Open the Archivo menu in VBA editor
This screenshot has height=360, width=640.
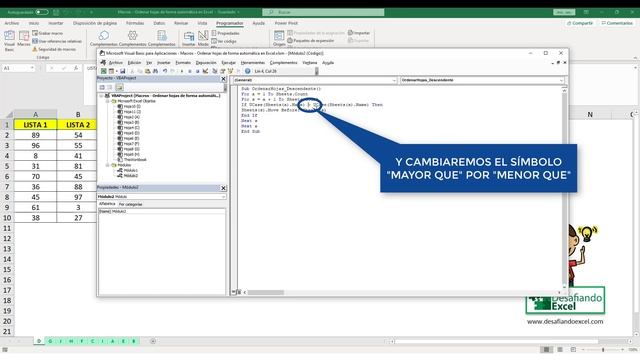(116, 63)
